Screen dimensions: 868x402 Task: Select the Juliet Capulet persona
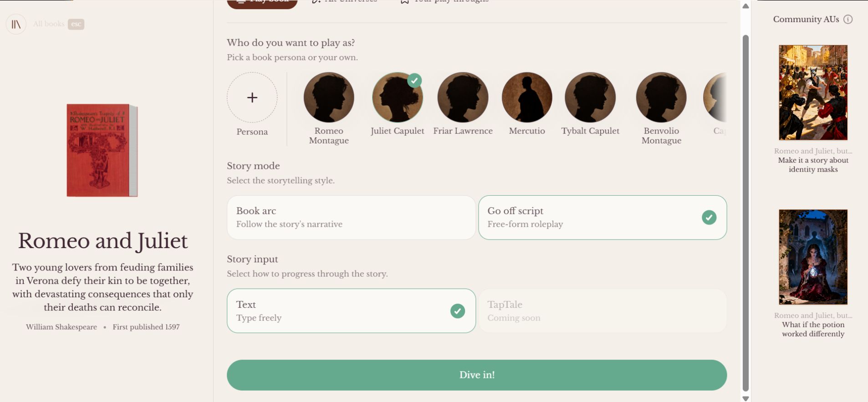397,97
